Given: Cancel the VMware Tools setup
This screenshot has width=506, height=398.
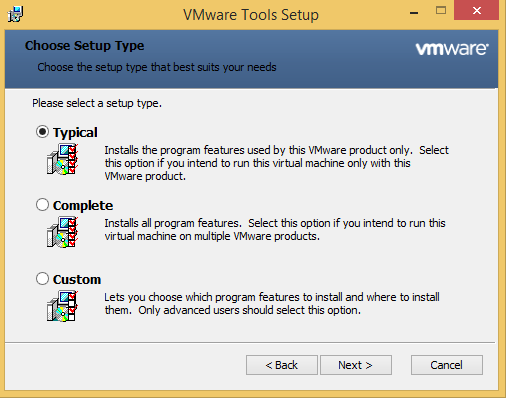Looking at the screenshot, I should pos(447,365).
